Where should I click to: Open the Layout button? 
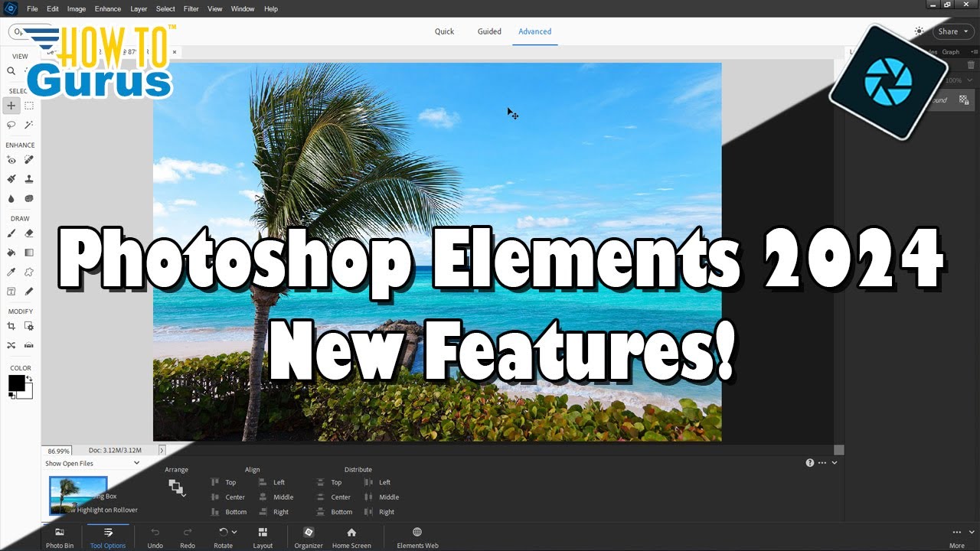tap(263, 538)
